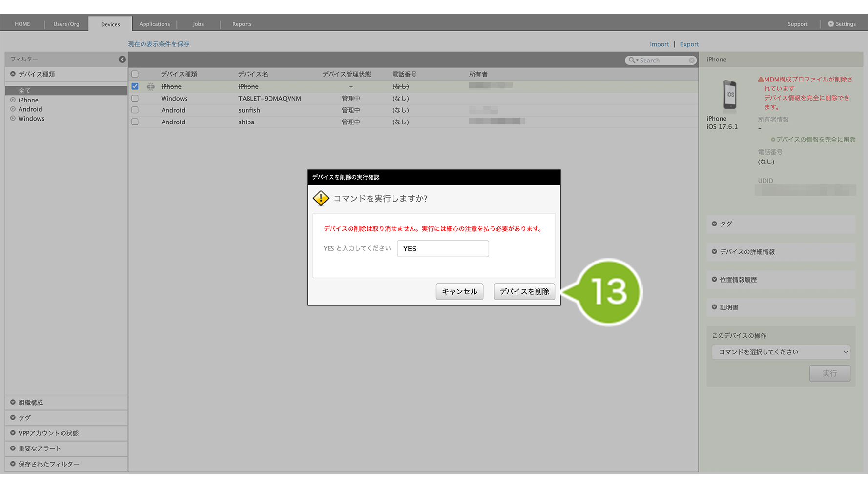Open the Applications tab
Viewport: 868px width, 488px height.
[x=155, y=24]
